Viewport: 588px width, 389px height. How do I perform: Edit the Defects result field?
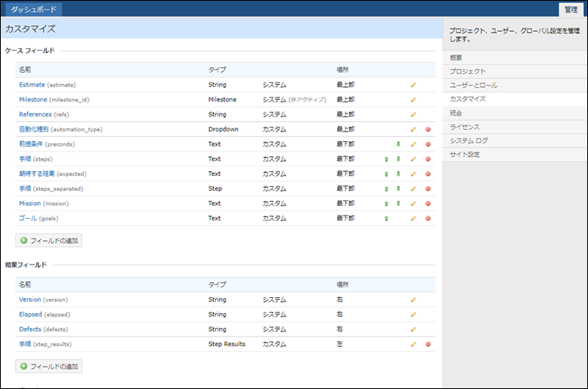412,330
